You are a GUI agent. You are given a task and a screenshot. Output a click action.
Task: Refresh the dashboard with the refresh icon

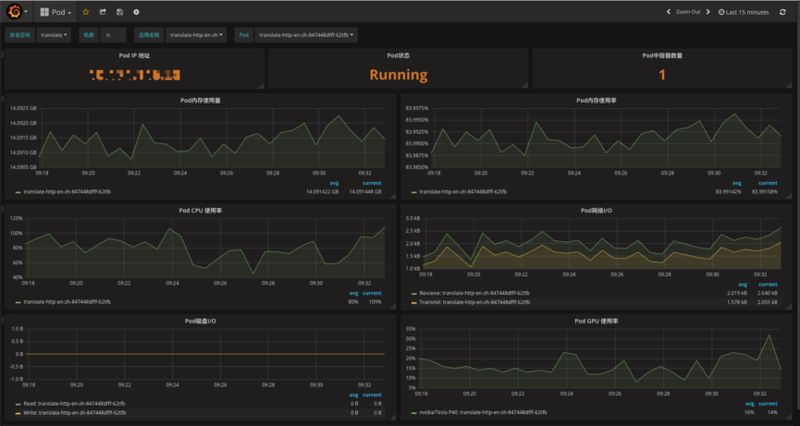point(783,12)
